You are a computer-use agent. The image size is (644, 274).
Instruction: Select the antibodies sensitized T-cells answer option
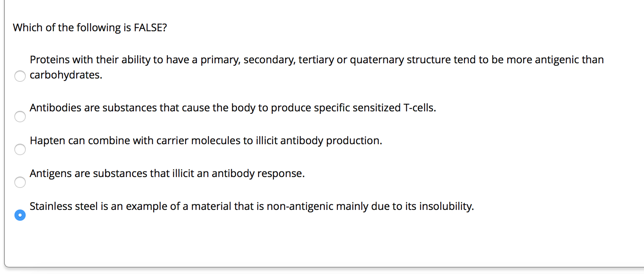(20, 117)
